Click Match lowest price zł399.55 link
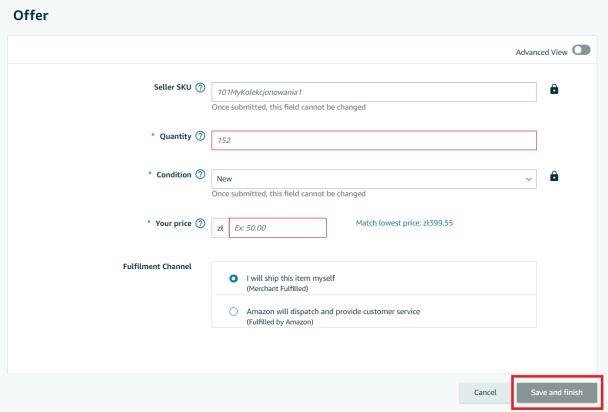The width and height of the screenshot is (608, 412). [x=404, y=223]
